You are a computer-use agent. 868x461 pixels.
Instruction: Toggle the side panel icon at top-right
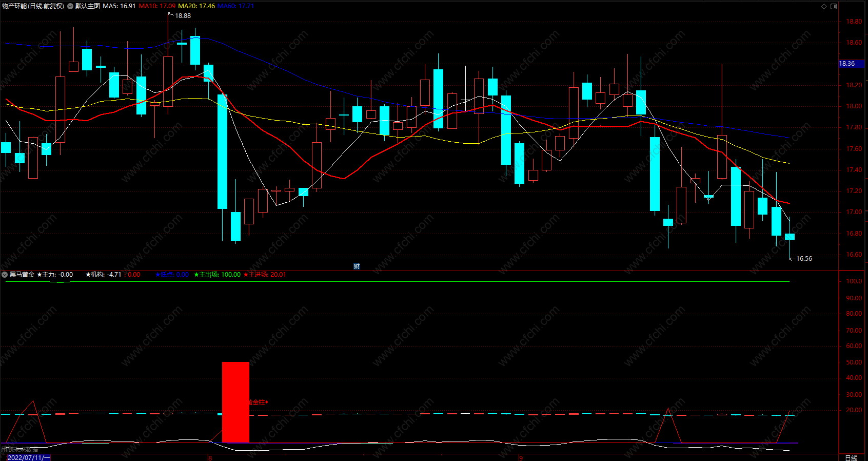click(x=834, y=6)
